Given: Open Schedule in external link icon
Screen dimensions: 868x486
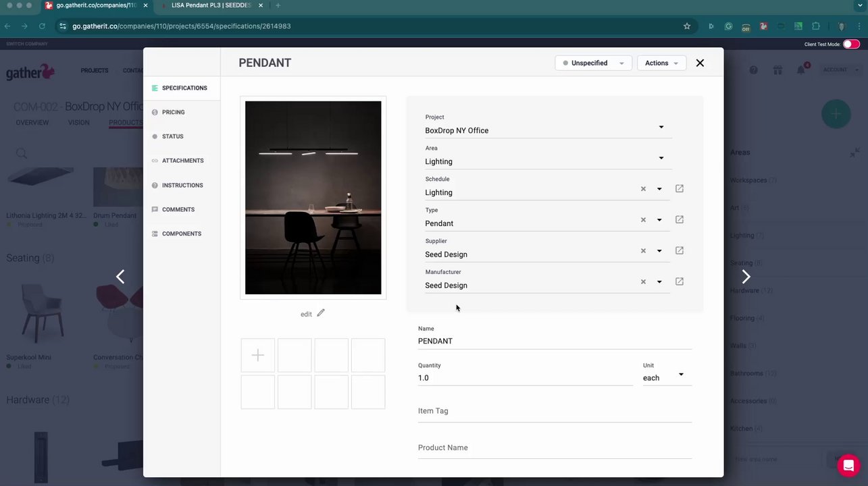Looking at the screenshot, I should pyautogui.click(x=680, y=188).
